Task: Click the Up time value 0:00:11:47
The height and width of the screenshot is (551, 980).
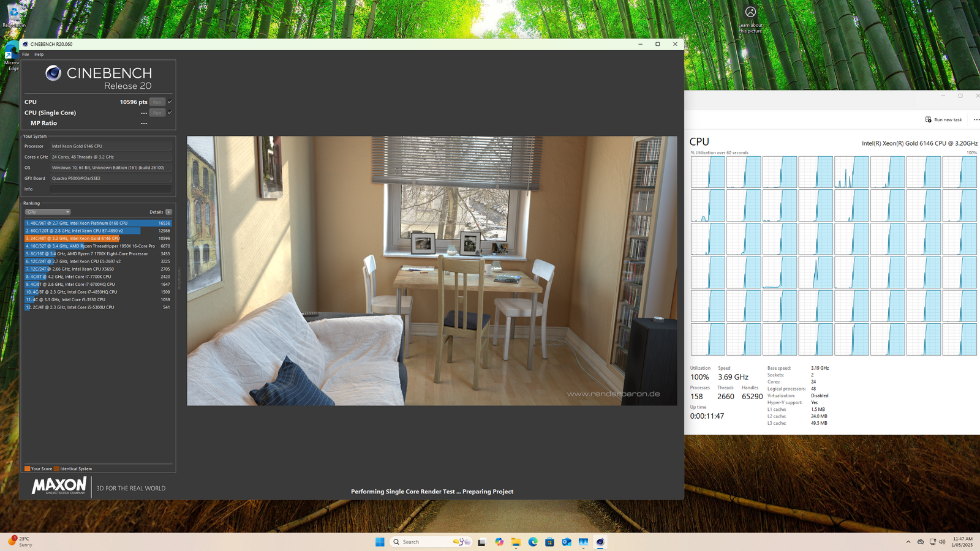Action: pyautogui.click(x=707, y=416)
